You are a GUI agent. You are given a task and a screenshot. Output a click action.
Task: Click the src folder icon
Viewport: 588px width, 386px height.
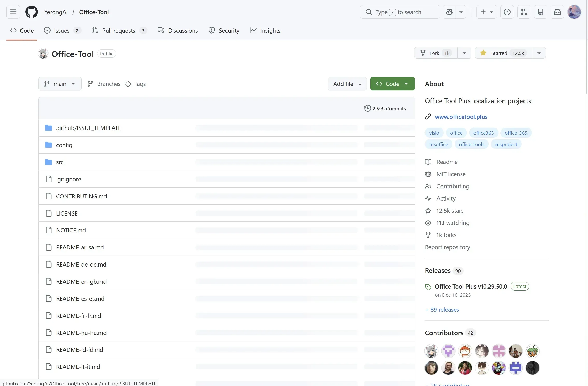(48, 162)
